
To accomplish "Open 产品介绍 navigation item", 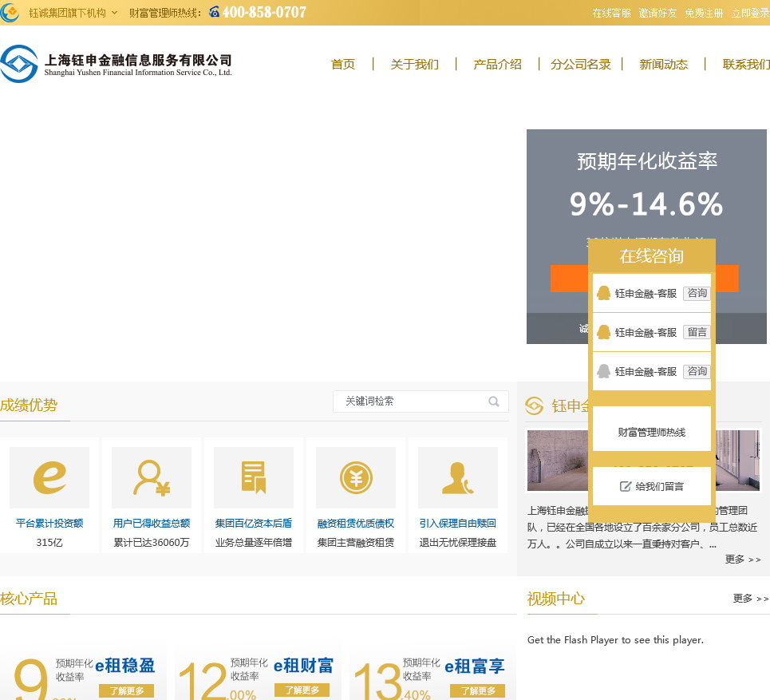I will pos(497,65).
